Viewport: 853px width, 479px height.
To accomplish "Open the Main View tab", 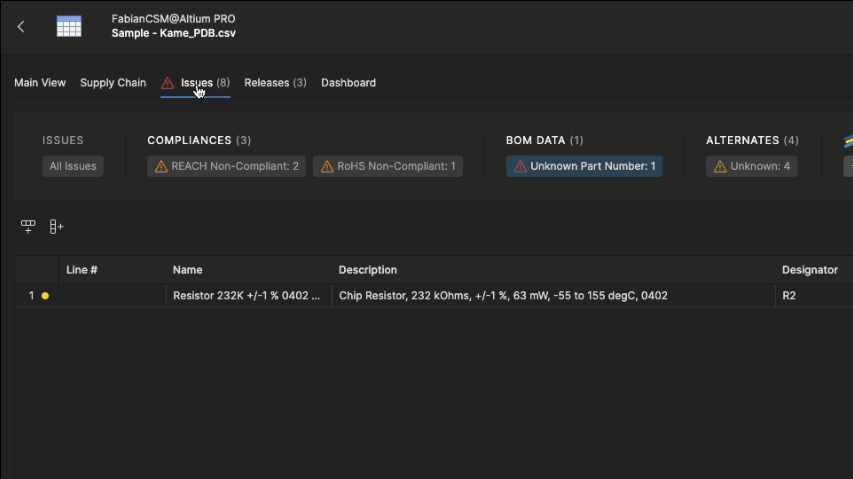I will (x=40, y=83).
